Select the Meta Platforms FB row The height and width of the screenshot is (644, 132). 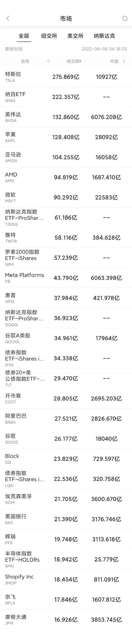click(66, 278)
